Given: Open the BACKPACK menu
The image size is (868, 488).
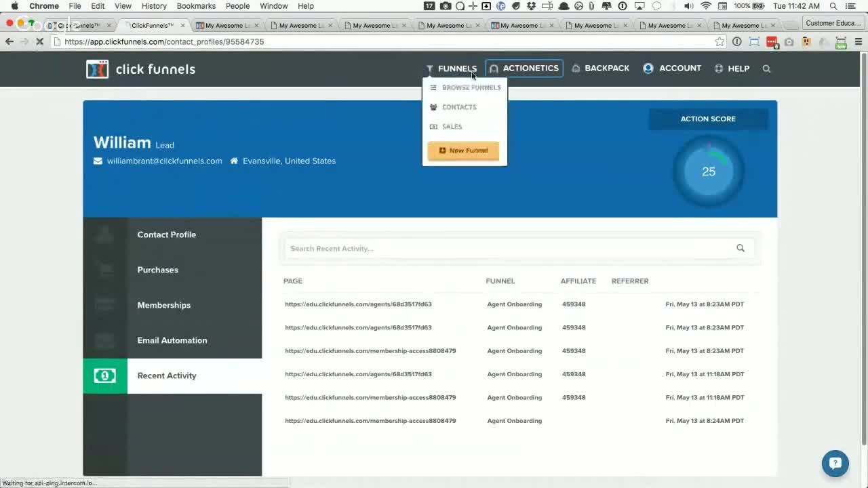Looking at the screenshot, I should (601, 68).
